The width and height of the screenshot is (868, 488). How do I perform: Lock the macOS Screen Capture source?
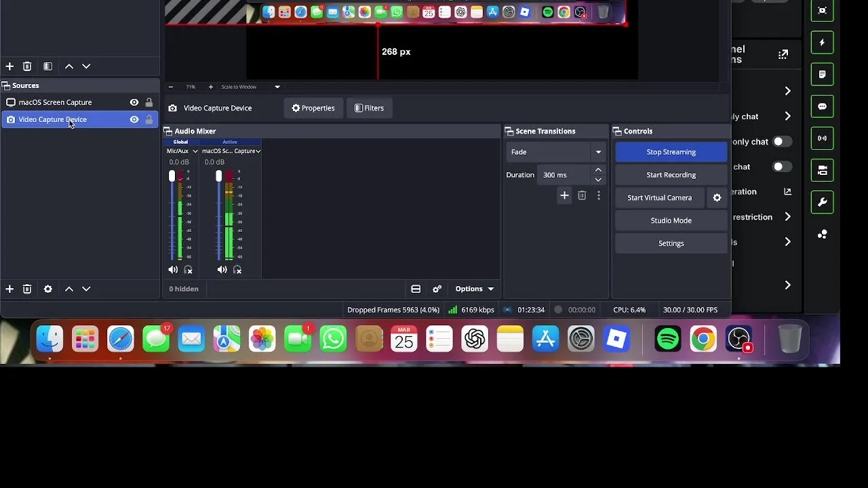point(149,102)
